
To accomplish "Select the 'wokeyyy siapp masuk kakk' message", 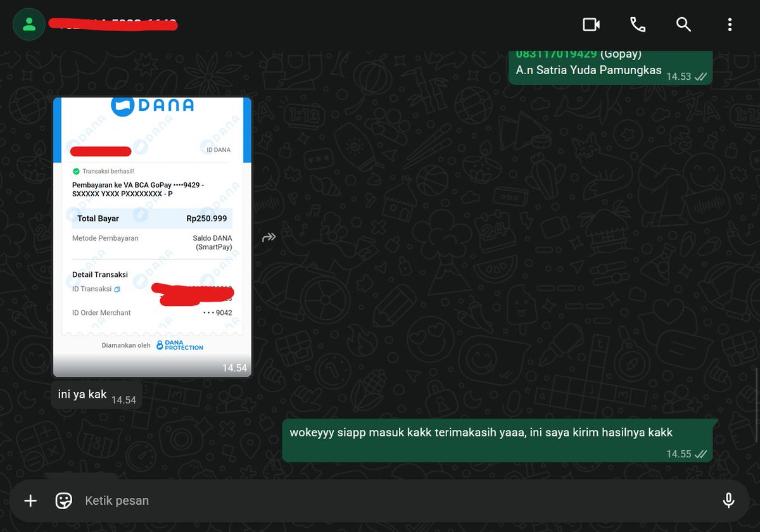I will click(500, 441).
